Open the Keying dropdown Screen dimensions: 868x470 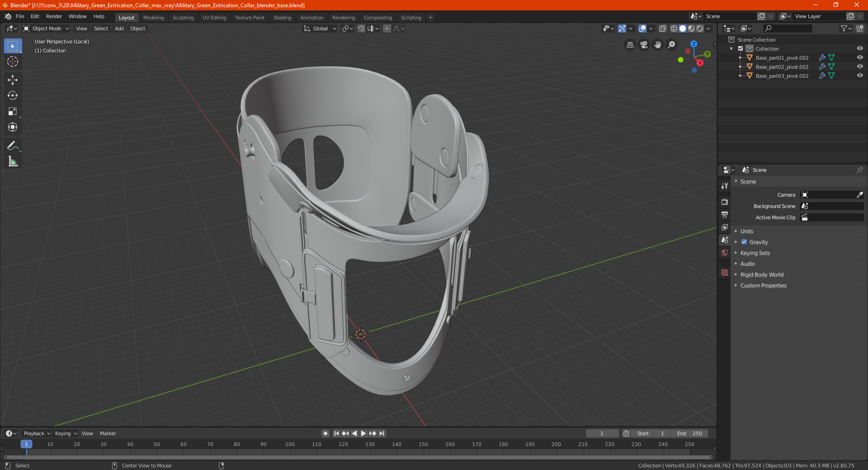(66, 433)
